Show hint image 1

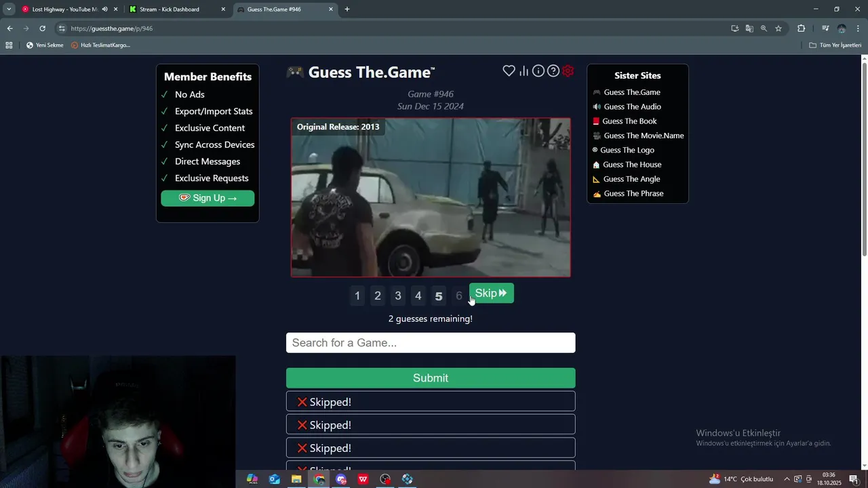point(357,296)
